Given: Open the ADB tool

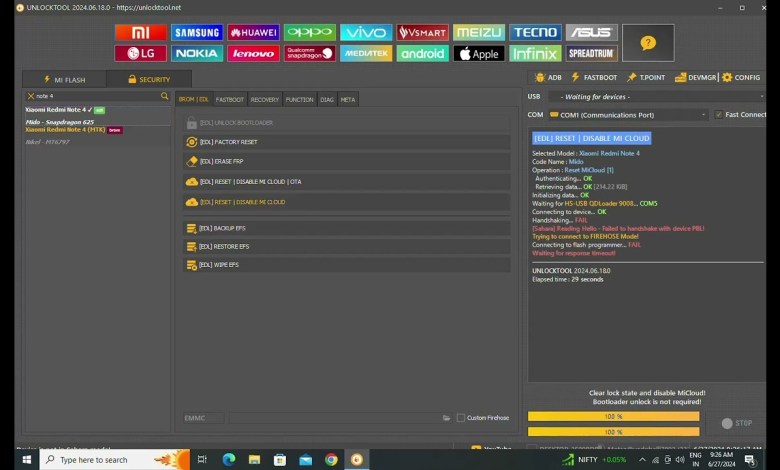Looking at the screenshot, I should [x=548, y=78].
